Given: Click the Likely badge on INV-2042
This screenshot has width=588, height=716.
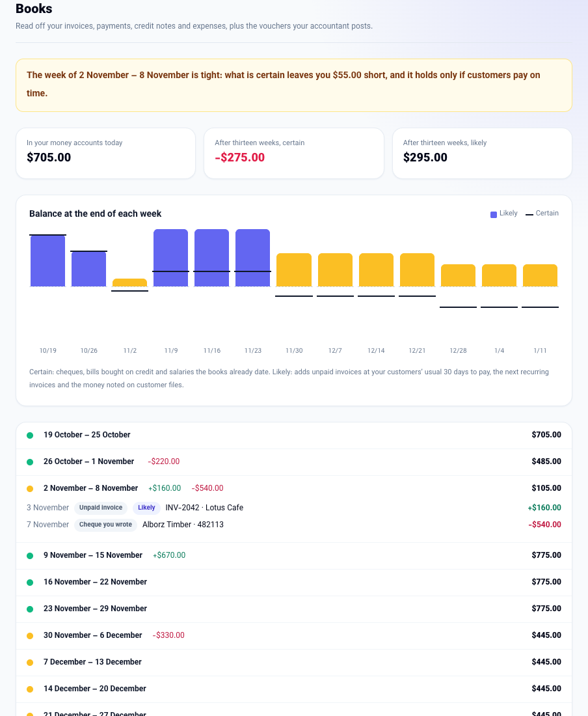Looking at the screenshot, I should pos(146,507).
